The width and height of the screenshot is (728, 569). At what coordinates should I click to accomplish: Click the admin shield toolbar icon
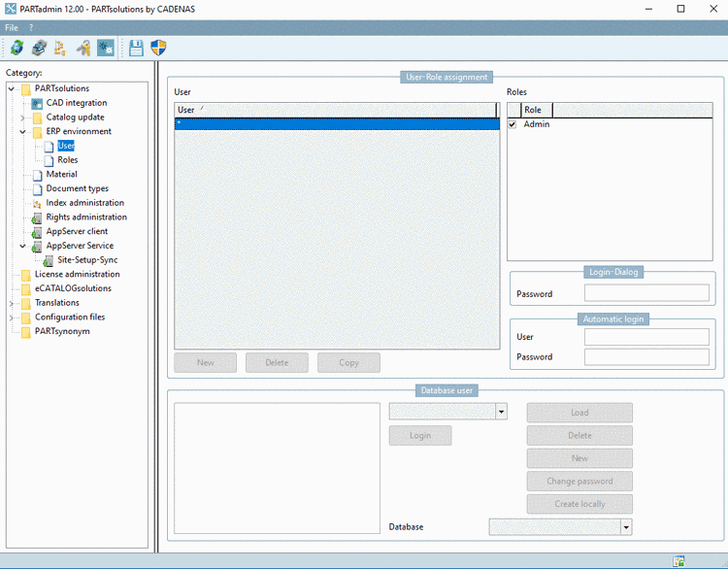(158, 48)
